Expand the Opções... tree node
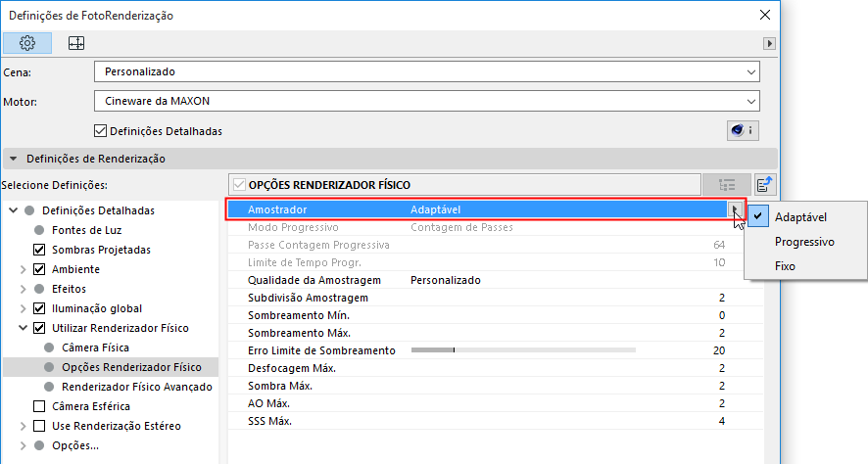Screen dimensions: 868x464 [x=23, y=445]
